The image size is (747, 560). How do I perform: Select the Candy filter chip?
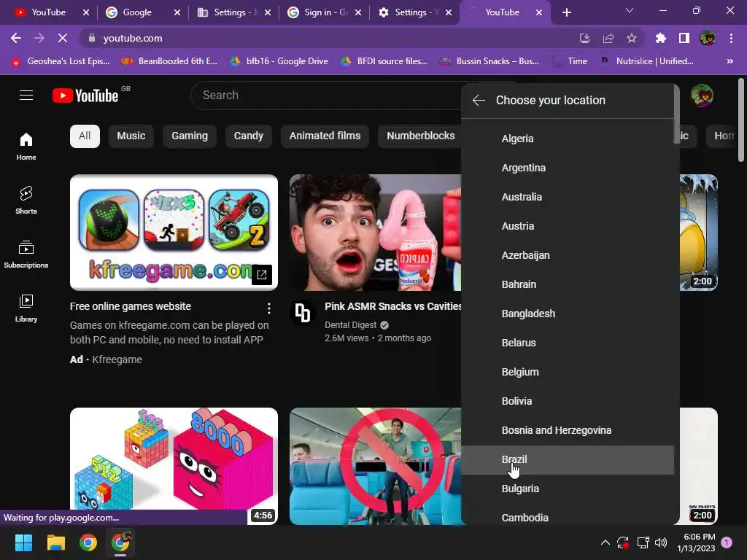[x=249, y=136]
